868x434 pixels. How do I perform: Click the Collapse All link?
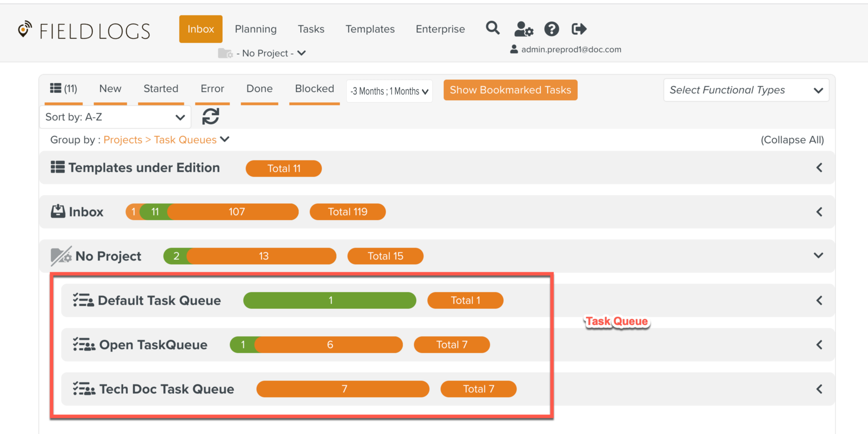792,140
